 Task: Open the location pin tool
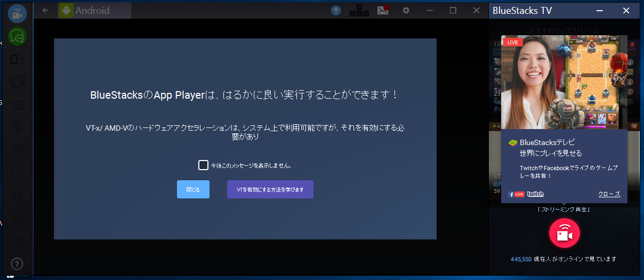[x=17, y=127]
